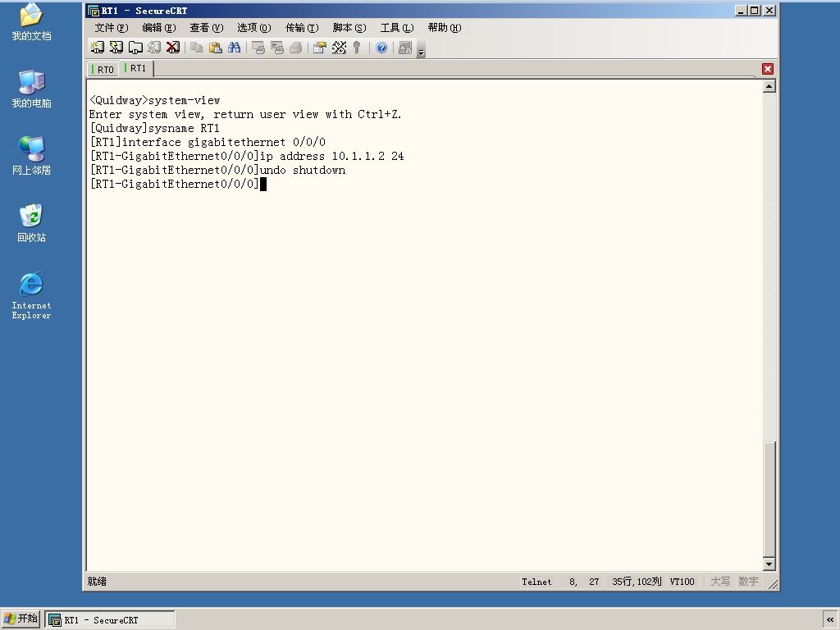Click RT1 - SecureCRT taskbar button
The height and width of the screenshot is (630, 840).
click(110, 620)
